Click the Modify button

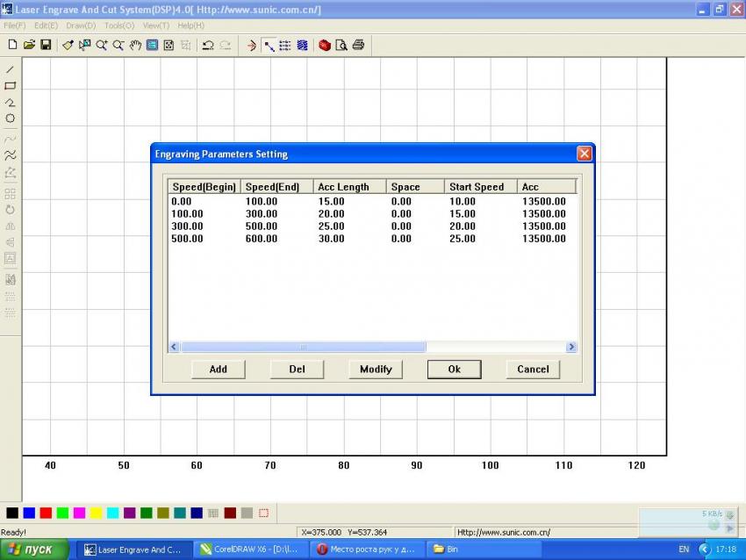pos(376,370)
